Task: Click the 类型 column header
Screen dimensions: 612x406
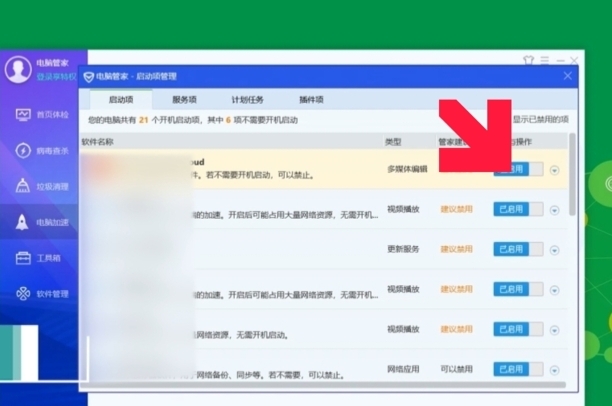Action: (x=393, y=142)
